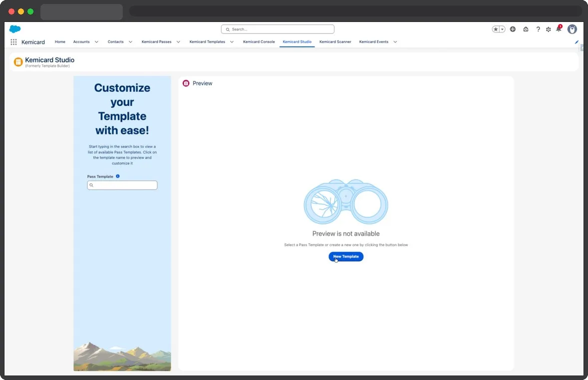Click the Kemicard Studio page title
This screenshot has height=380, width=588.
coord(49,60)
